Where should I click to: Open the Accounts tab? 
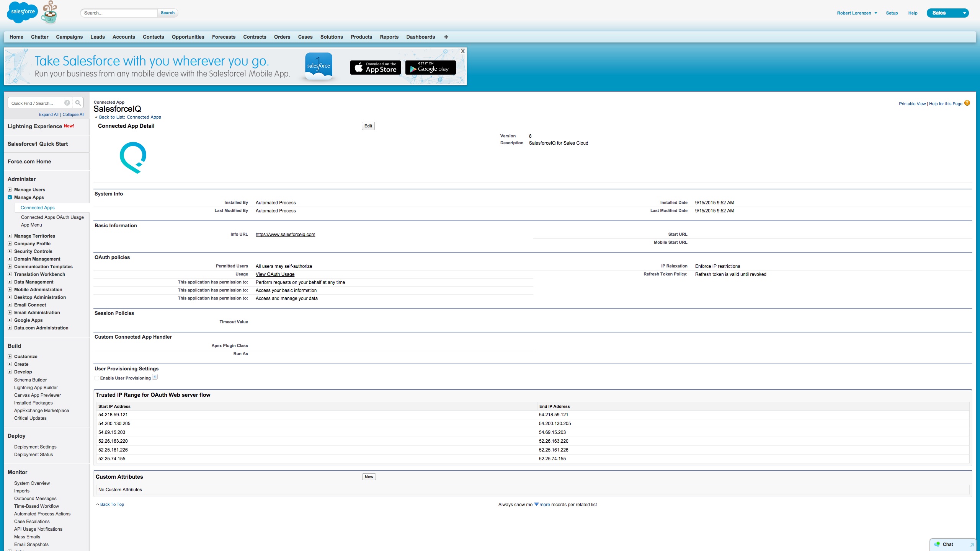[x=124, y=37]
